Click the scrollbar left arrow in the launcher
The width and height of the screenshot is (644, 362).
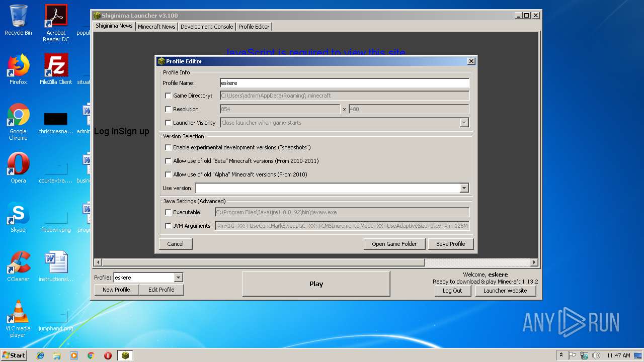pyautogui.click(x=98, y=262)
